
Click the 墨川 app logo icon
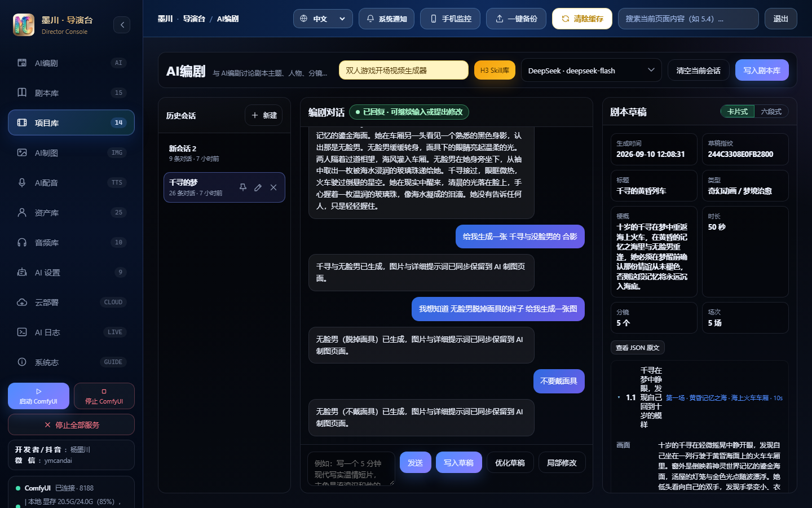pyautogui.click(x=24, y=25)
